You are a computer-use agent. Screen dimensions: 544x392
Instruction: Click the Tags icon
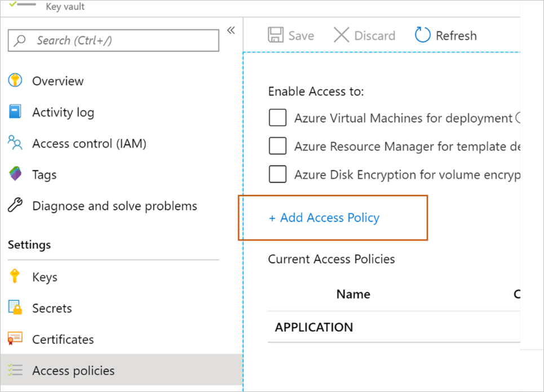click(x=15, y=174)
